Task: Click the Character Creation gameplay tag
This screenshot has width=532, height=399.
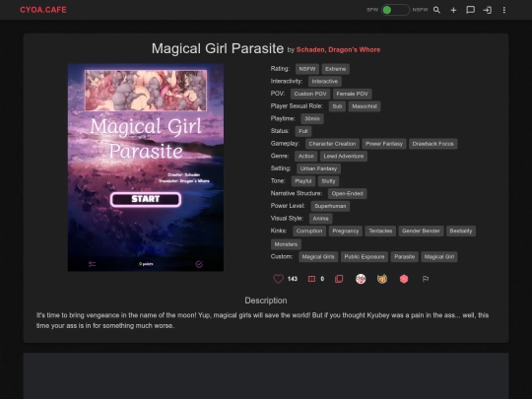Action: coord(332,144)
